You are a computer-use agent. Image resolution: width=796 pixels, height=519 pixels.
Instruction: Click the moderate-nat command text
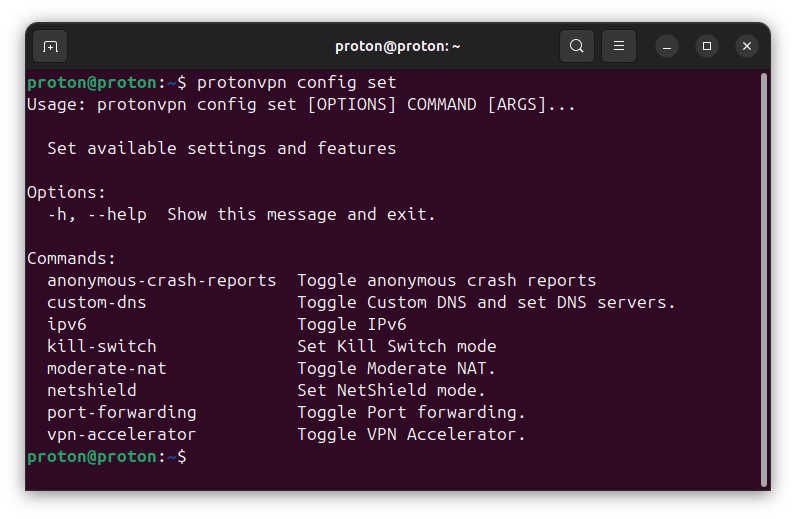(107, 369)
